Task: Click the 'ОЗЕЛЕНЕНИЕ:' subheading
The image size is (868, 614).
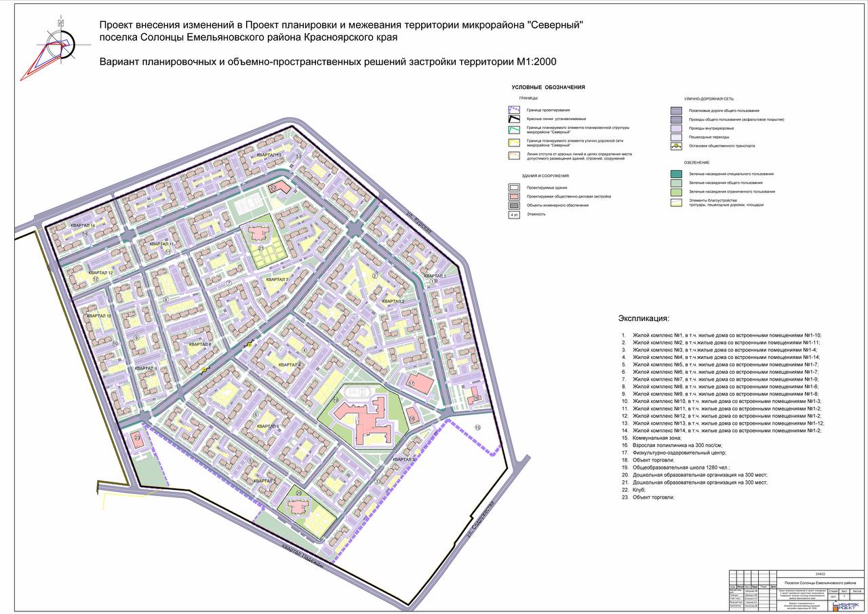Action: pyautogui.click(x=696, y=163)
